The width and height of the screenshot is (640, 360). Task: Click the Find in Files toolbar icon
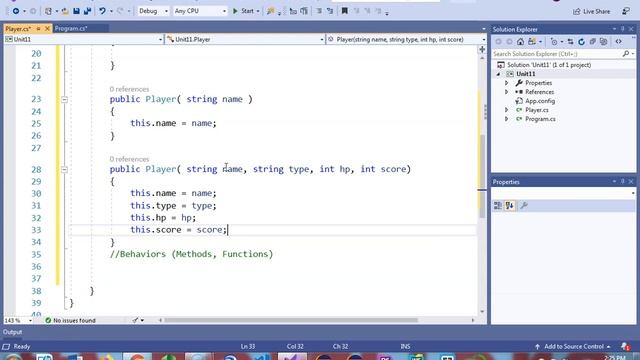tap(270, 11)
